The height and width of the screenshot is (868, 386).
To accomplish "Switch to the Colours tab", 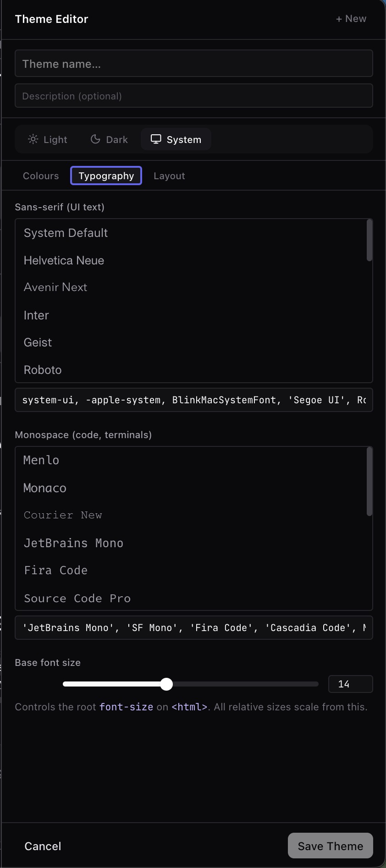I will tap(41, 176).
